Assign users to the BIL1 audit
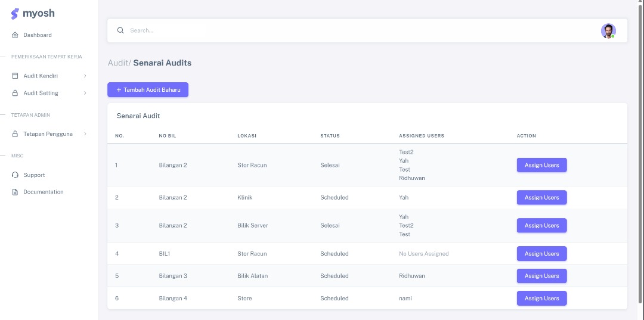Screen dimensions: 644x320 click(541, 254)
